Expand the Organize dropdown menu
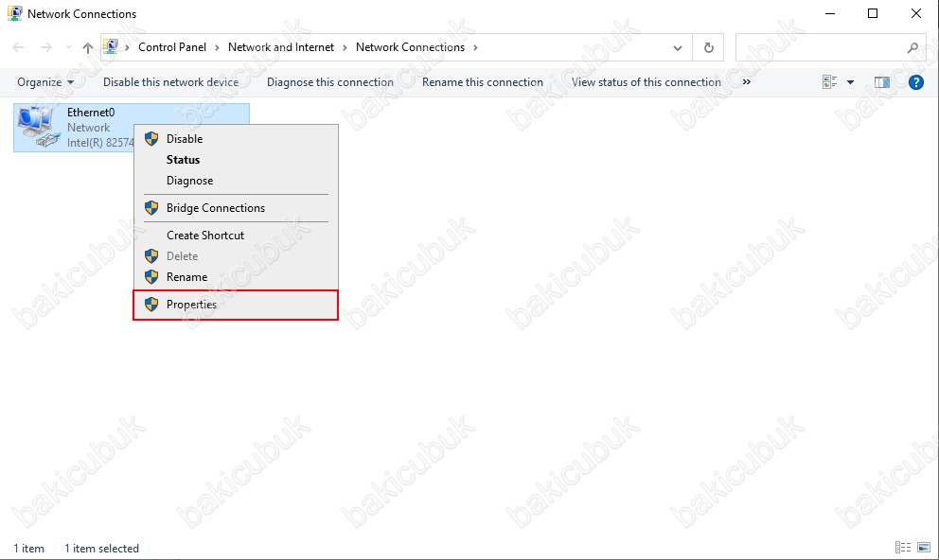This screenshot has width=939, height=560. click(x=45, y=82)
